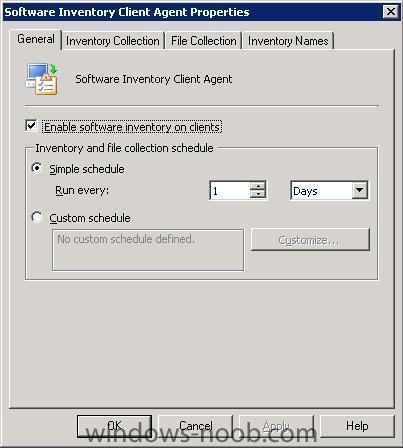Choose the Custom schedule radio option
Screen dimensions: 403x448
point(37,217)
